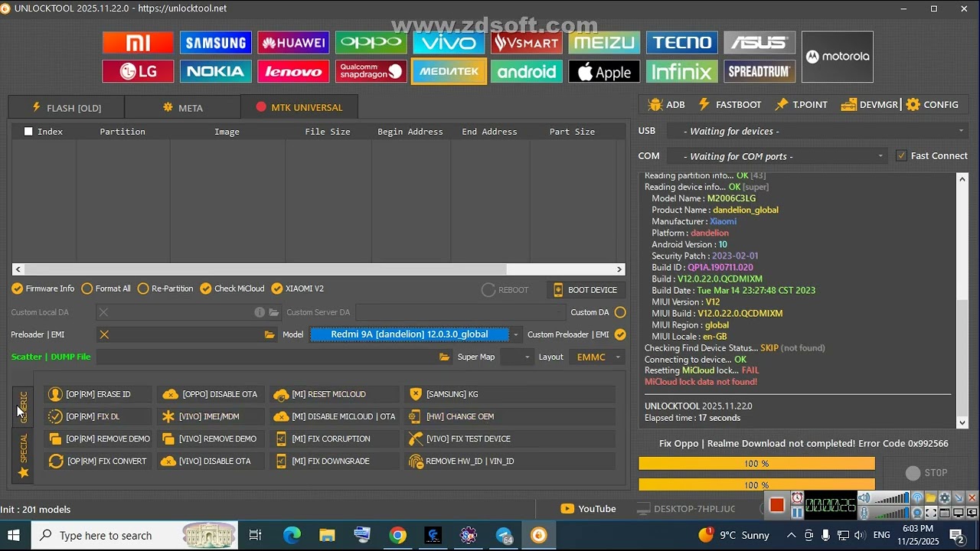Enable the Re-Partition option
The width and height of the screenshot is (980, 551).
tap(165, 289)
